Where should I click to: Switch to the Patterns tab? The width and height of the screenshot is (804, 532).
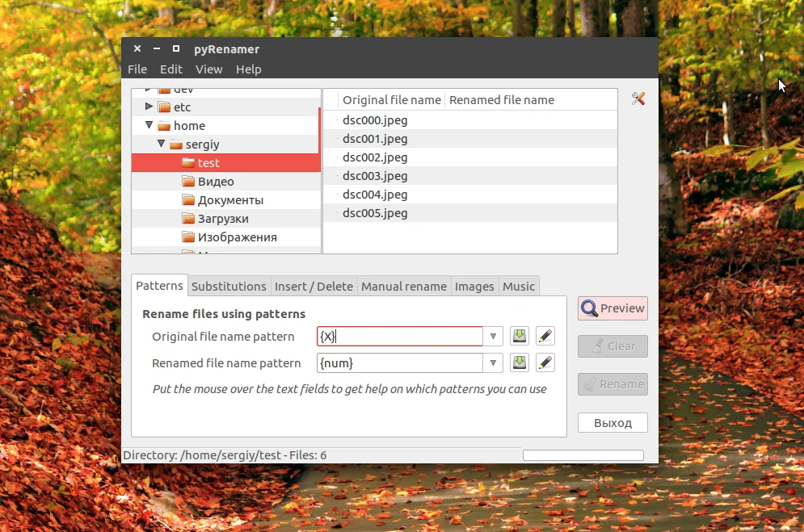click(159, 286)
